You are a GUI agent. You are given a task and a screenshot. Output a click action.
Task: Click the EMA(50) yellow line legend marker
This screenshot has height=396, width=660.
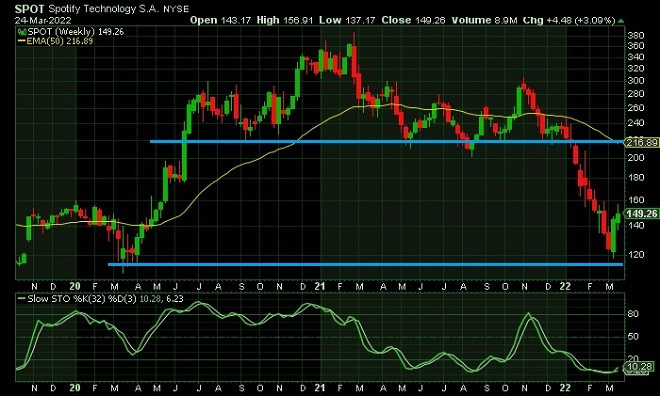(x=21, y=41)
